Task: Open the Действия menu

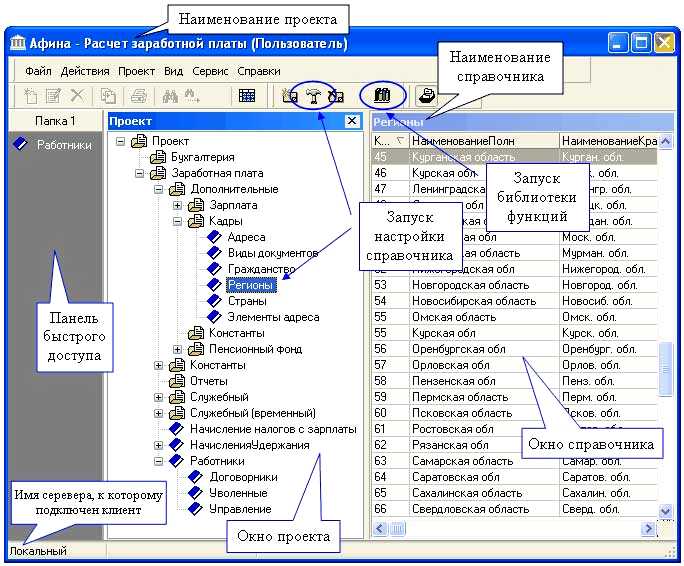Action: pos(85,71)
